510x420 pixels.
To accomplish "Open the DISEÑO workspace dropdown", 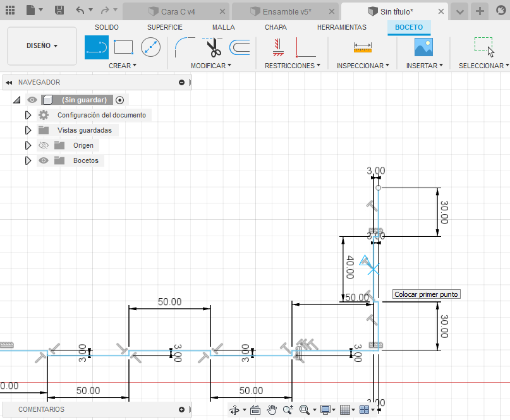I will pos(42,45).
